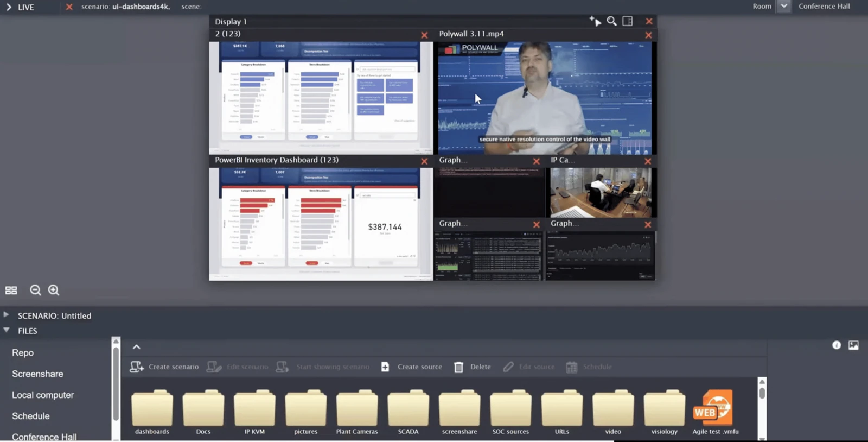The height and width of the screenshot is (442, 868).
Task: Close the top Graph tile next to IP Ca
Action: [537, 161]
